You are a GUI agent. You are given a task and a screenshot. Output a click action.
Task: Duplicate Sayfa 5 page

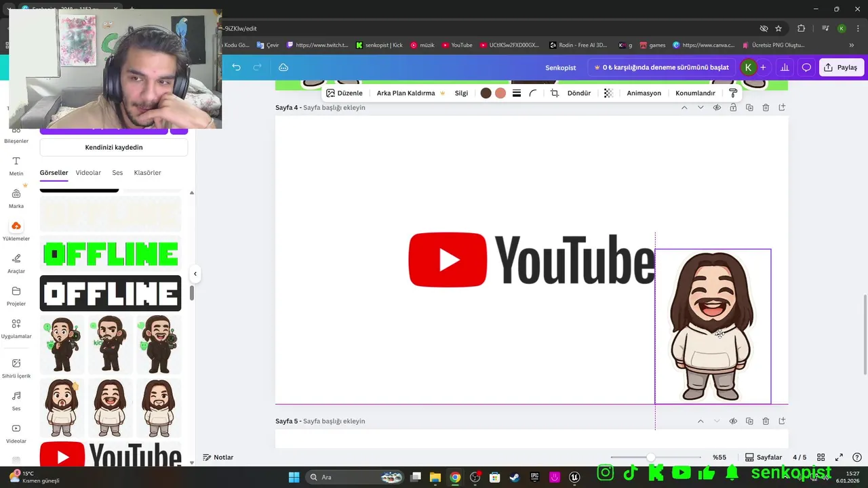749,421
